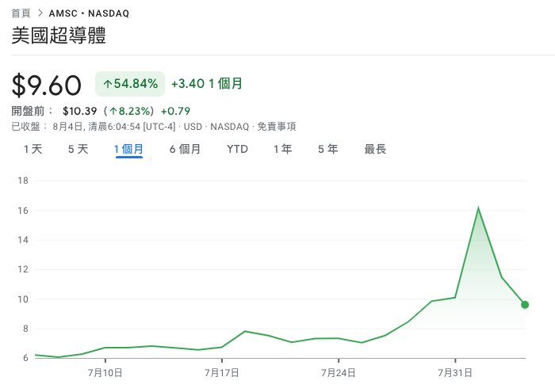The width and height of the screenshot is (555, 392).
Task: Click the price peak near 16
Action: (x=478, y=208)
